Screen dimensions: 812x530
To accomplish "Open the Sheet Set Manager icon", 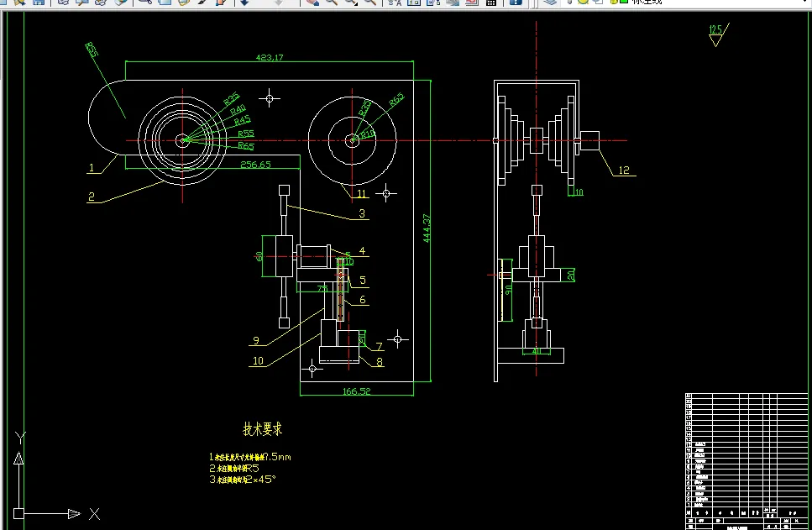I will tap(453, 2).
